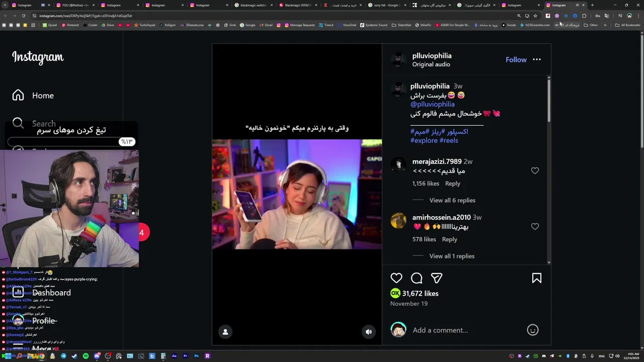This screenshot has width=644, height=362.
Task: Reply to merajazizi.7989's comment
Action: click(452, 184)
